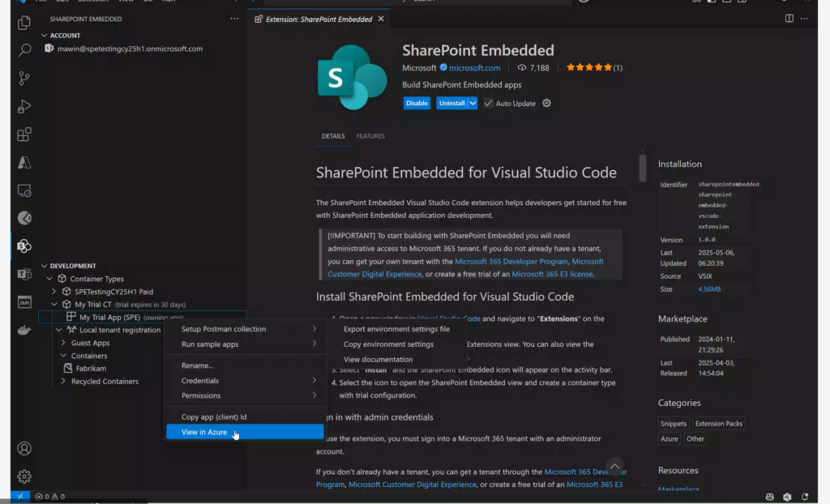Split the editor to the right
This screenshot has height=504, width=830.
coord(789,19)
